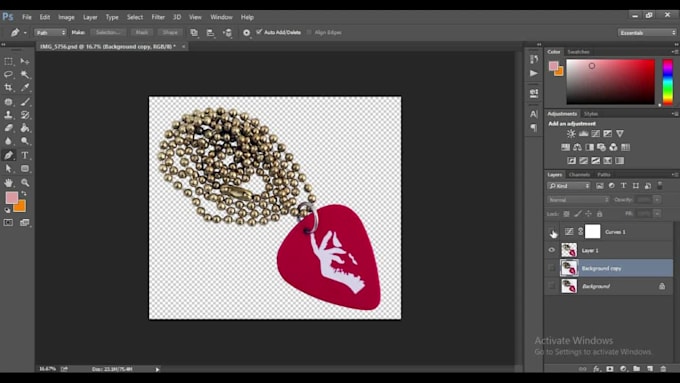Open the Path mode dropdown
The height and width of the screenshot is (383, 680).
point(50,33)
